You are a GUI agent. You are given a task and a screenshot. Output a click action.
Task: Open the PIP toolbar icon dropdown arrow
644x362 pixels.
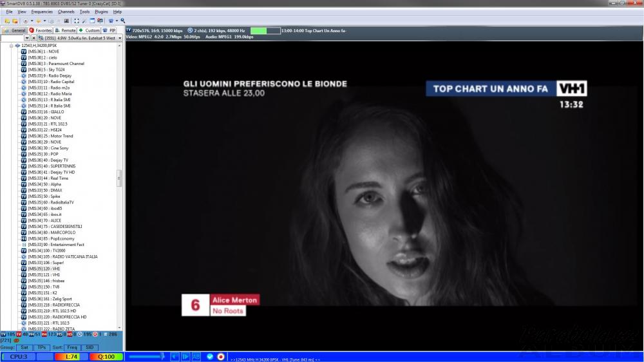coord(117,21)
